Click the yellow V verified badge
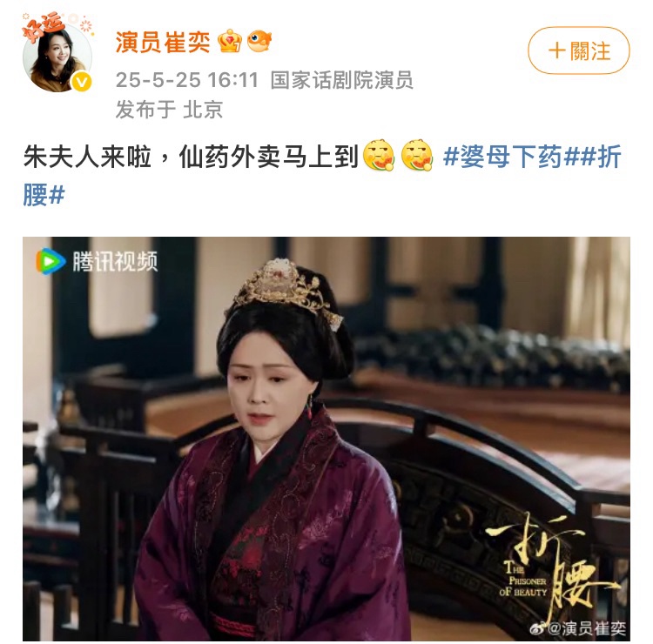Viewport: 653px width, 644px height. pyautogui.click(x=81, y=82)
